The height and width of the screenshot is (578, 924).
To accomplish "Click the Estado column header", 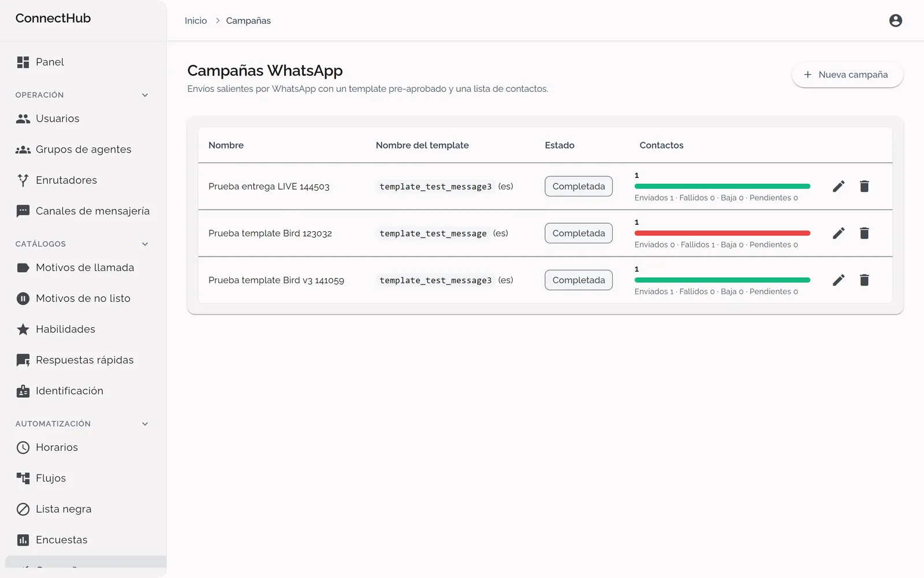I will click(x=560, y=145).
